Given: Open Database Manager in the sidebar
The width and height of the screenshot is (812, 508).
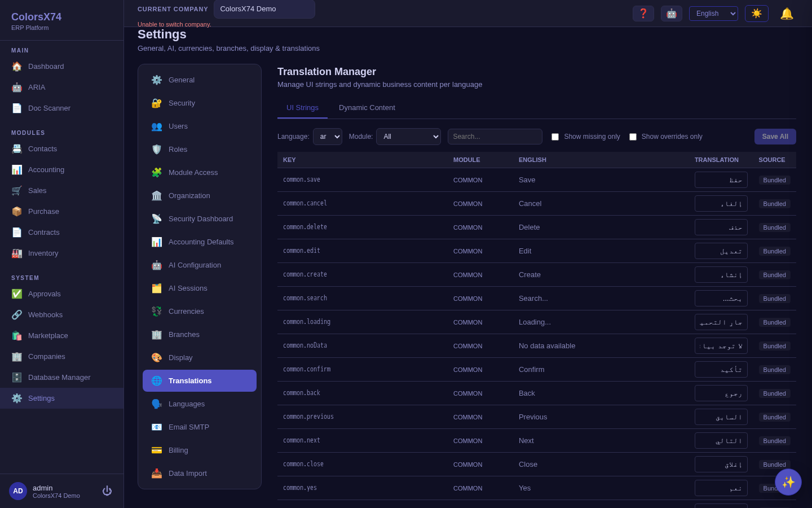Looking at the screenshot, I should coord(62,378).
